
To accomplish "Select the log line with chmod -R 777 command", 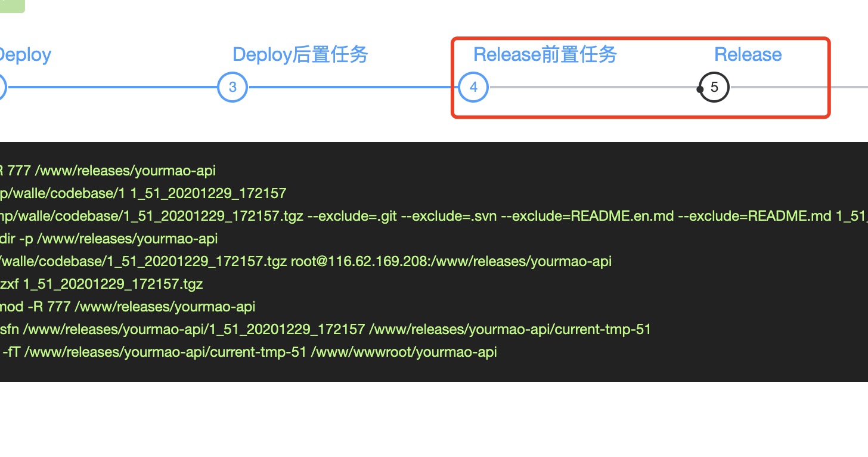I will click(x=128, y=306).
